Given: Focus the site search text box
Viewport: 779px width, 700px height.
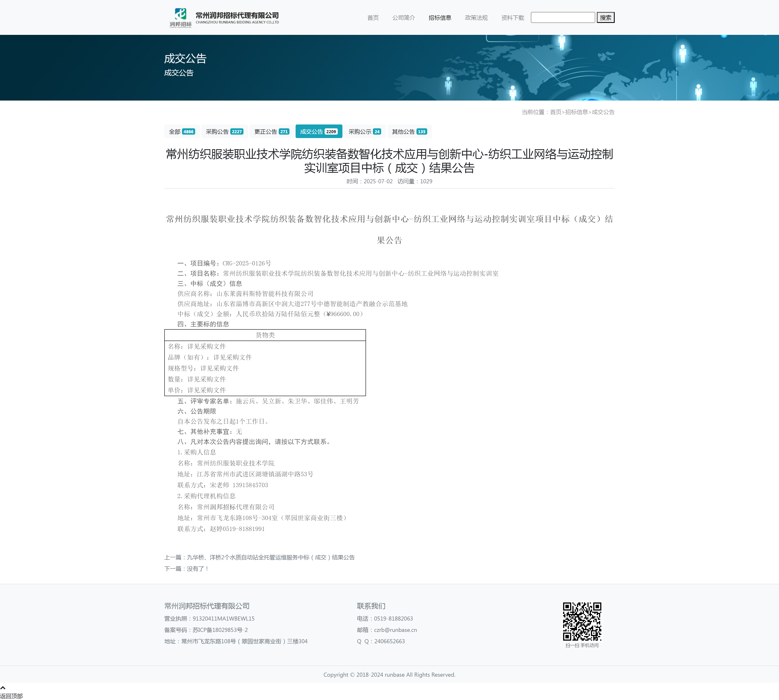Looking at the screenshot, I should [562, 18].
